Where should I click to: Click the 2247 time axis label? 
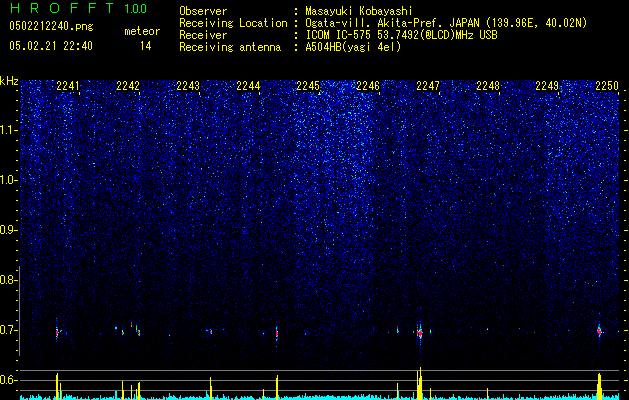point(428,86)
